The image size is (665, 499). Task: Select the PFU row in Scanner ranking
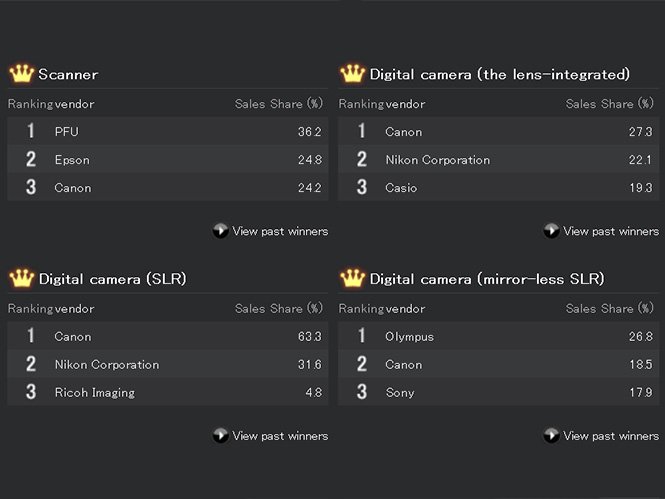[66, 132]
